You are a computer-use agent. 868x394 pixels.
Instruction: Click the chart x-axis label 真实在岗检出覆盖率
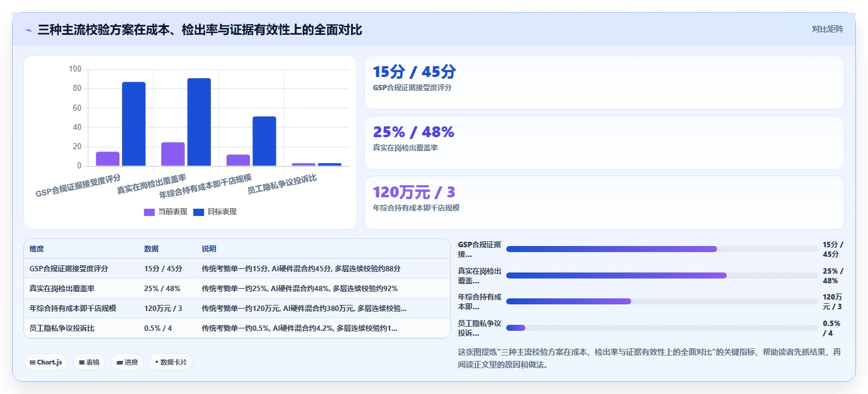(151, 185)
